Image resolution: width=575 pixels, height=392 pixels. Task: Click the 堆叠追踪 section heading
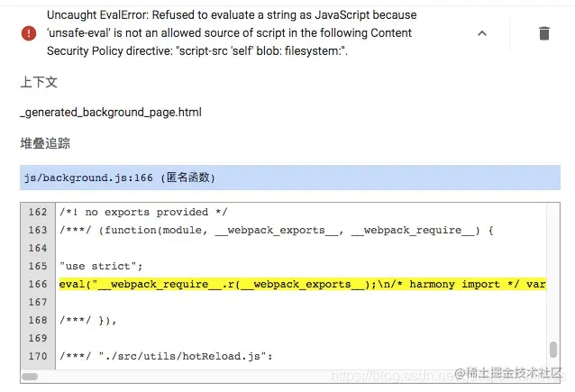pos(45,143)
